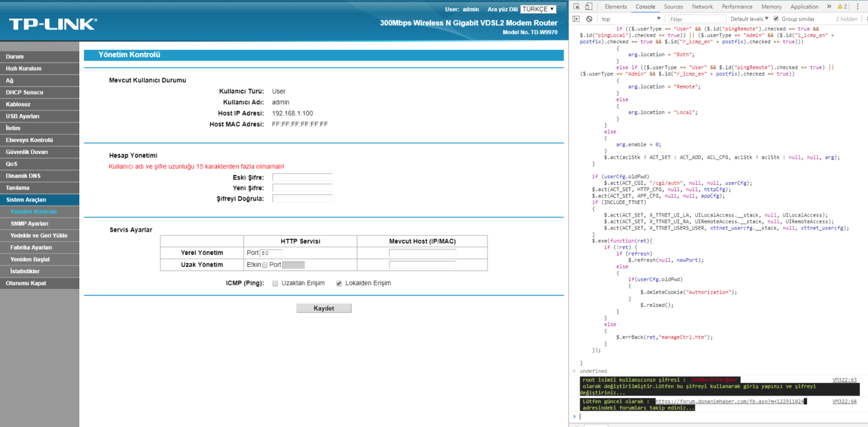Open VM322:64 source link
The image size is (868, 427).
coord(844,402)
